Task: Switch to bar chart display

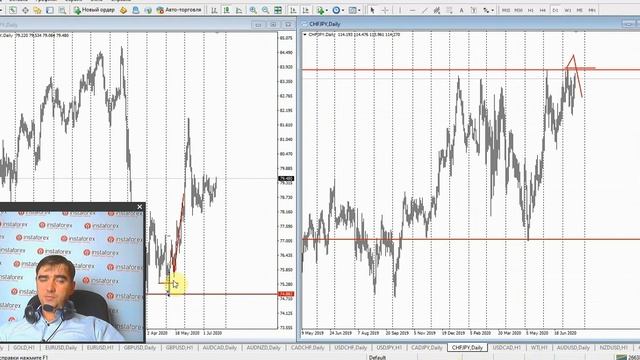Action: coord(214,10)
